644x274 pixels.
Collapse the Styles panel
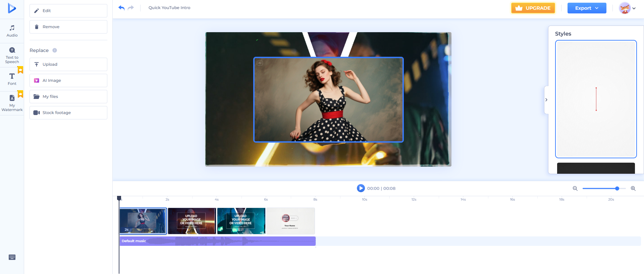(546, 100)
